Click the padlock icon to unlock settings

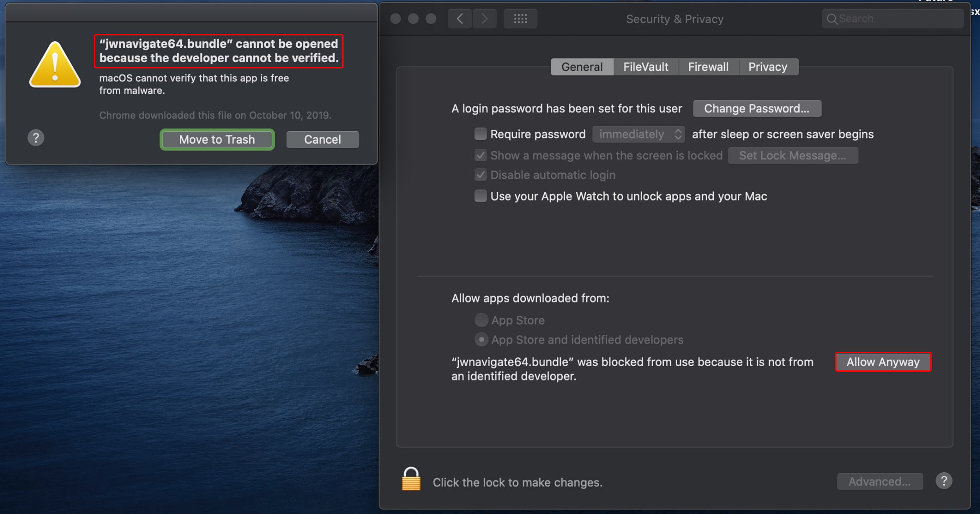click(x=411, y=480)
